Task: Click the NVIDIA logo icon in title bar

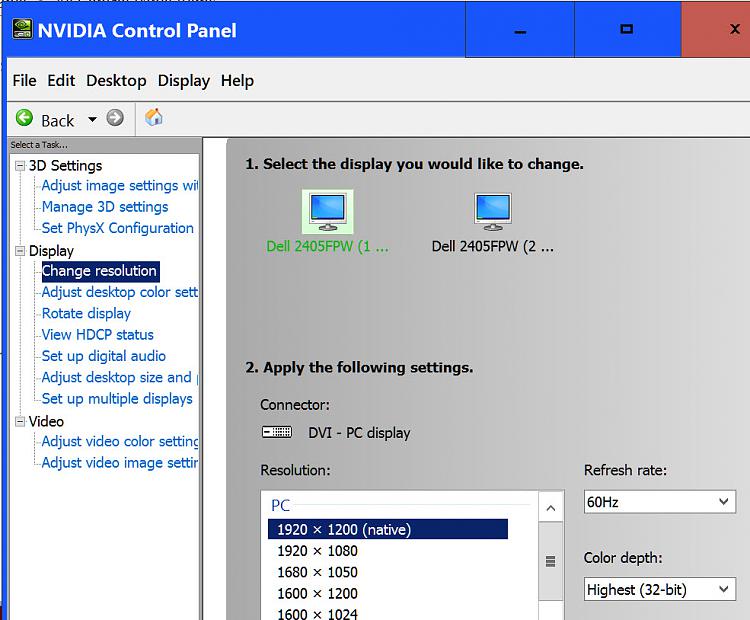Action: 22,30
